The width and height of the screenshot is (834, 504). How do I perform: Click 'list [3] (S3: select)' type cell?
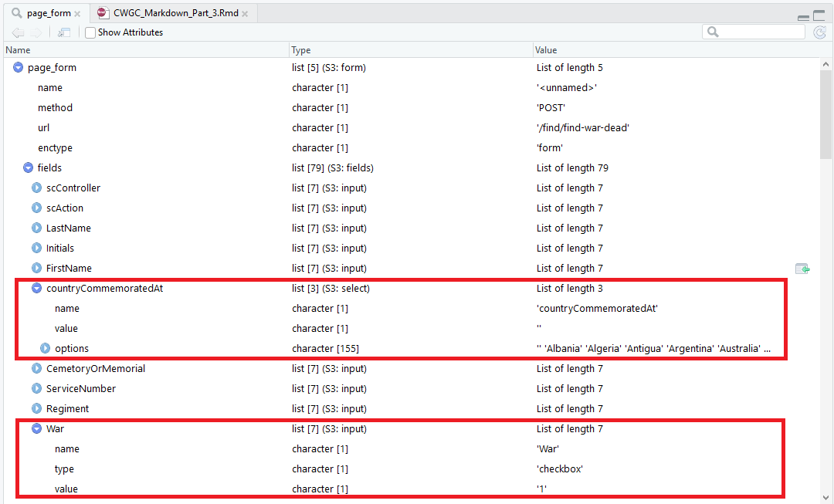tap(331, 288)
